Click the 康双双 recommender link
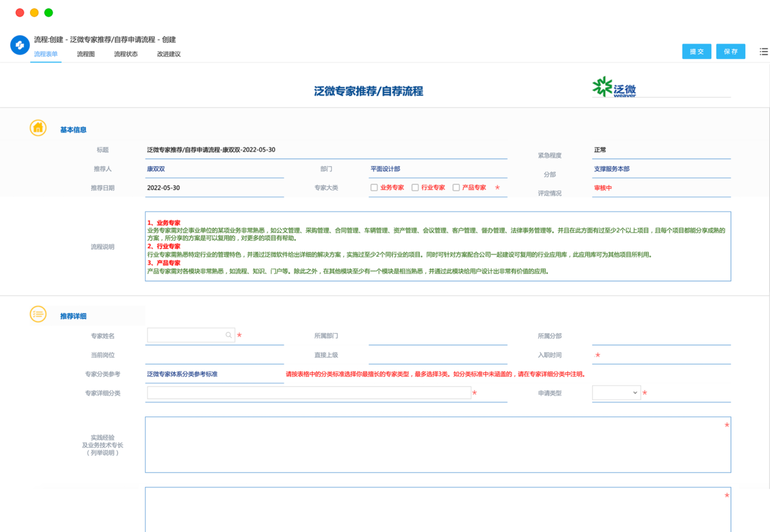 point(156,169)
